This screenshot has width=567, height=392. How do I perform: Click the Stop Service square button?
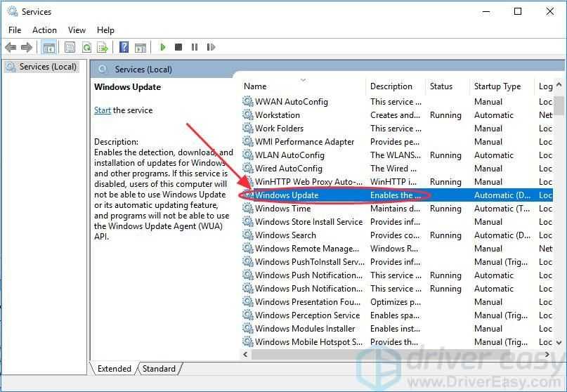pyautogui.click(x=178, y=47)
